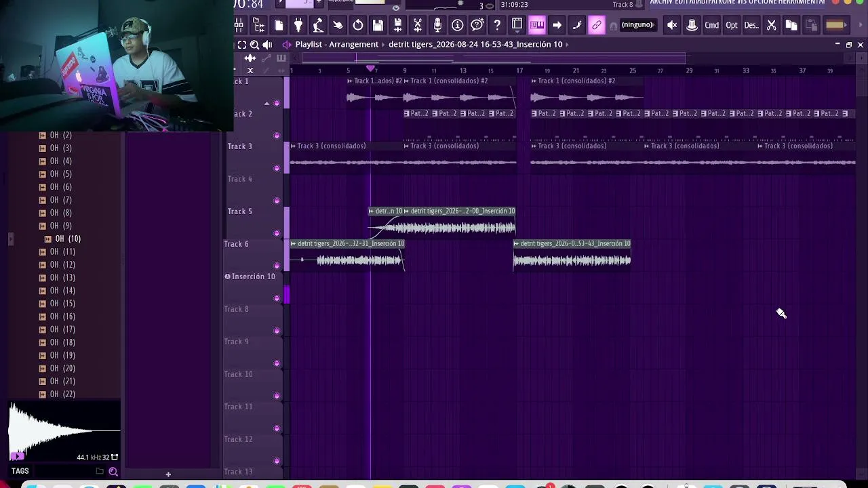Open the mixer with the faders icon

tap(239, 26)
